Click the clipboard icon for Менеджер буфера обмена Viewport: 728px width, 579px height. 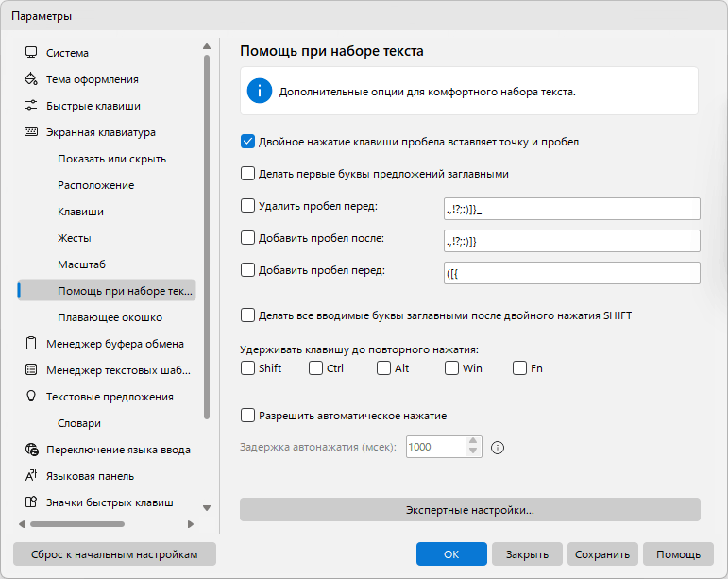coord(31,344)
